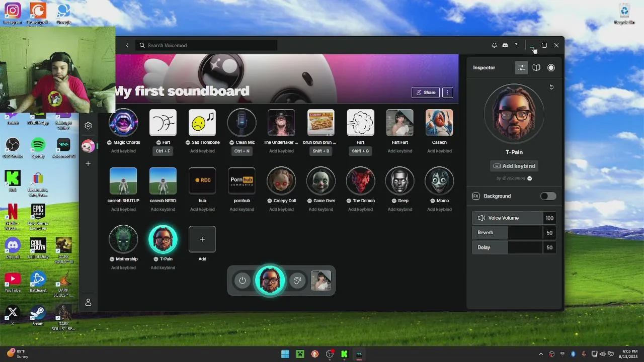Select the Momo voice
Image resolution: width=644 pixels, height=362 pixels.
439,181
